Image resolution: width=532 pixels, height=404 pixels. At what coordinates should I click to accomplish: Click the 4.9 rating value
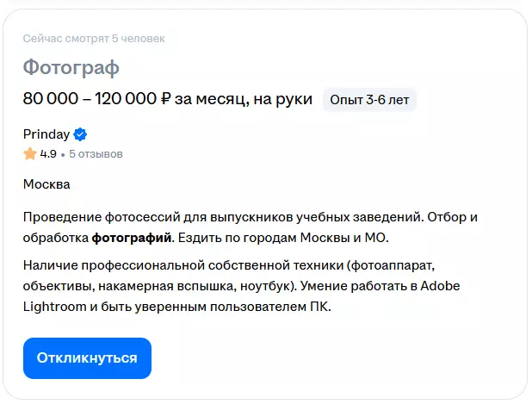pyautogui.click(x=48, y=154)
